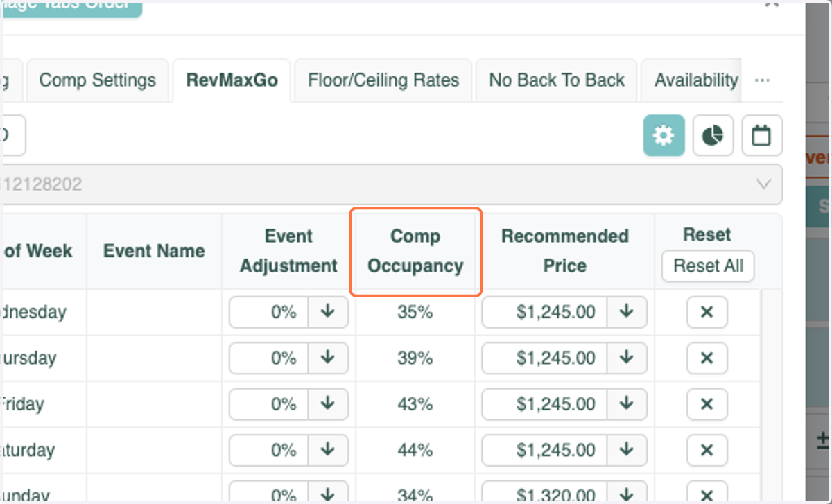Switch to the Availability tab

[692, 80]
